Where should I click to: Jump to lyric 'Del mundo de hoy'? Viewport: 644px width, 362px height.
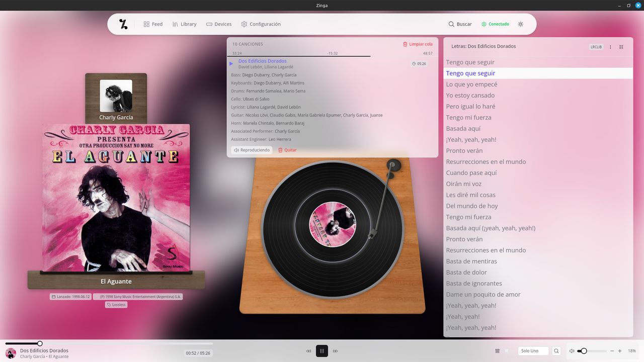pyautogui.click(x=538, y=206)
